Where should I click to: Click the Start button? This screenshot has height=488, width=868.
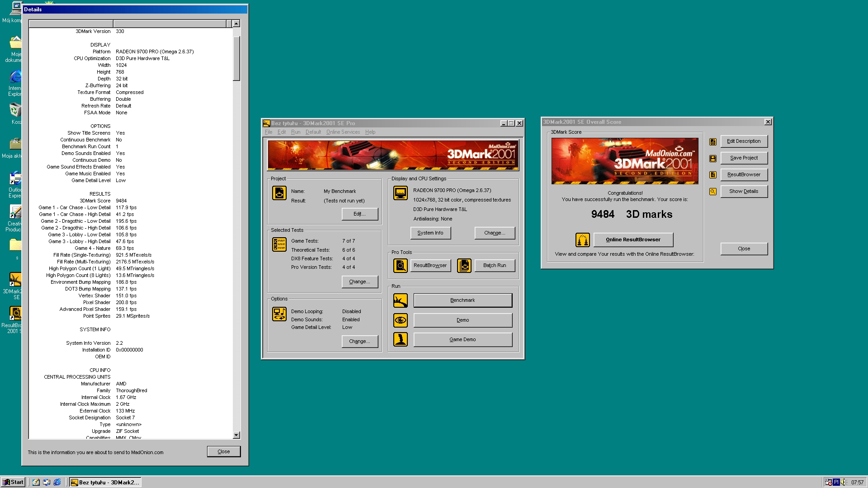[13, 482]
